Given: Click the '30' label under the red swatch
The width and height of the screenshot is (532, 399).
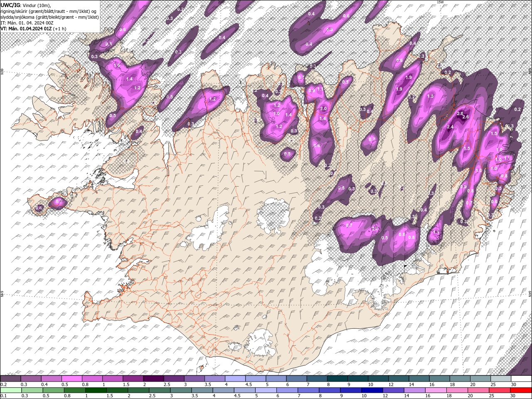Looking at the screenshot, I should 514,396.
